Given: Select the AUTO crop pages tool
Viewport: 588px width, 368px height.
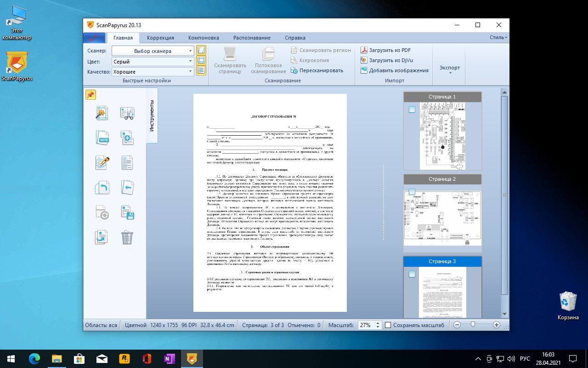Looking at the screenshot, I should tap(102, 136).
